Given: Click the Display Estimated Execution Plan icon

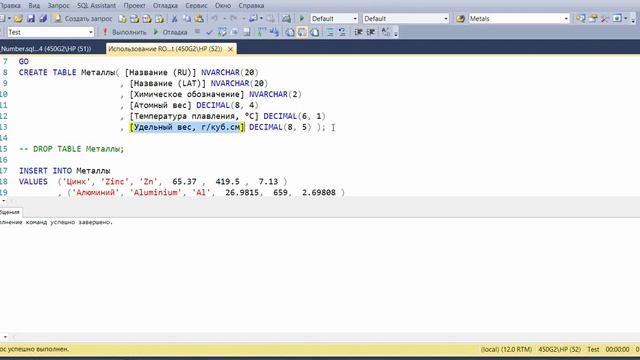Looking at the screenshot, I should point(222,32).
